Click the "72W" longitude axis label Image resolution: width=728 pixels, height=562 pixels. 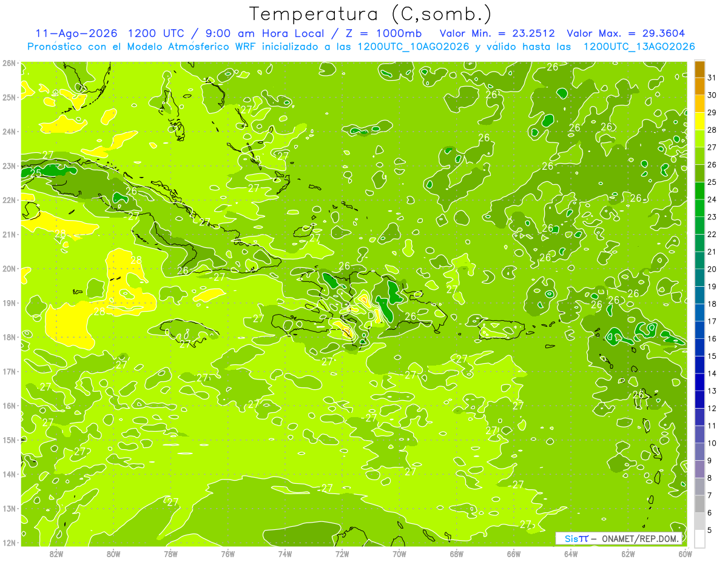(x=342, y=554)
